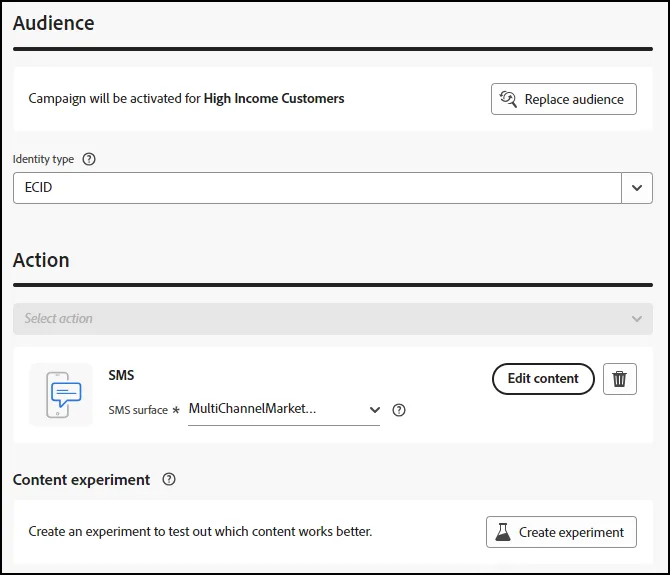The height and width of the screenshot is (575, 670).
Task: Click the Replace audience button
Action: click(564, 99)
